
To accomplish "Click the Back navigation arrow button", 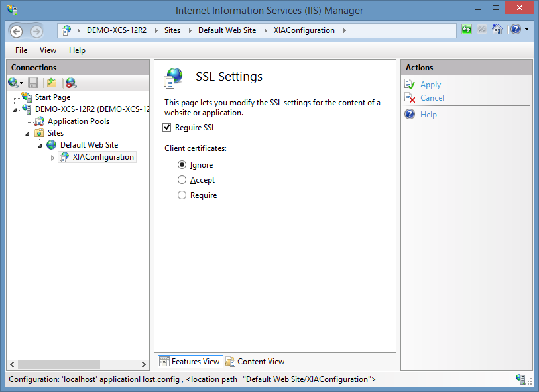I will click(16, 31).
